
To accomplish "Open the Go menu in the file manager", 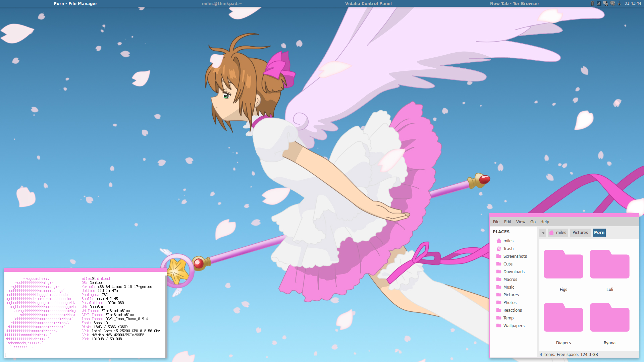I will pyautogui.click(x=533, y=222).
